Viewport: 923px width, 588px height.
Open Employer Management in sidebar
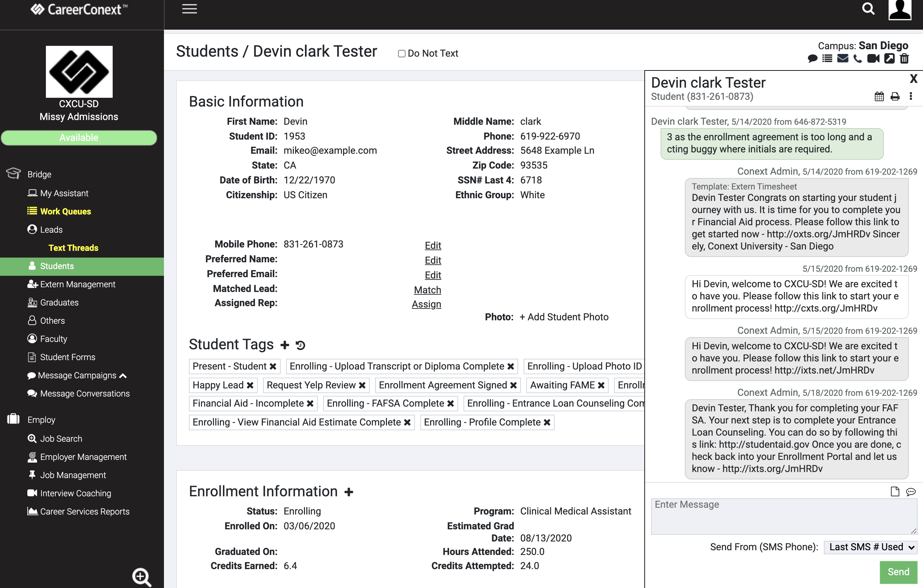click(77, 457)
